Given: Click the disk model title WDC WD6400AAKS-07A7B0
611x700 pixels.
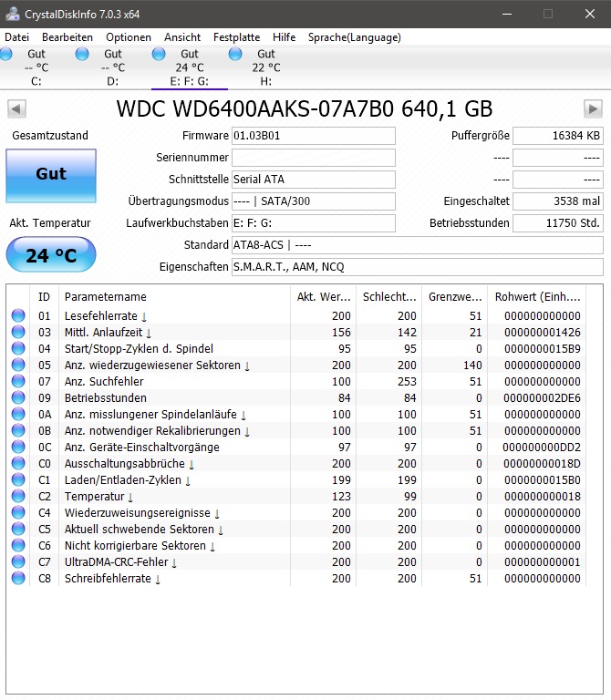Looking at the screenshot, I should click(305, 108).
